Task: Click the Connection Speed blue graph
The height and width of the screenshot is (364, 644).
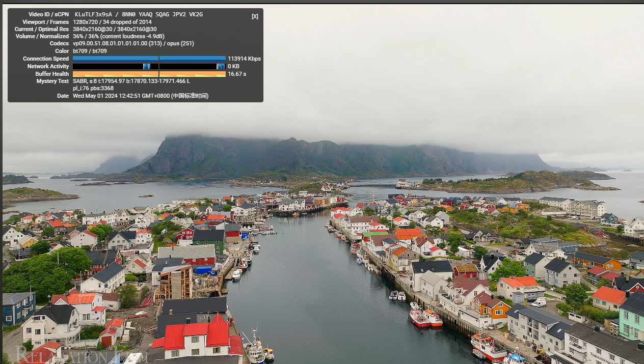Action: (x=149, y=59)
